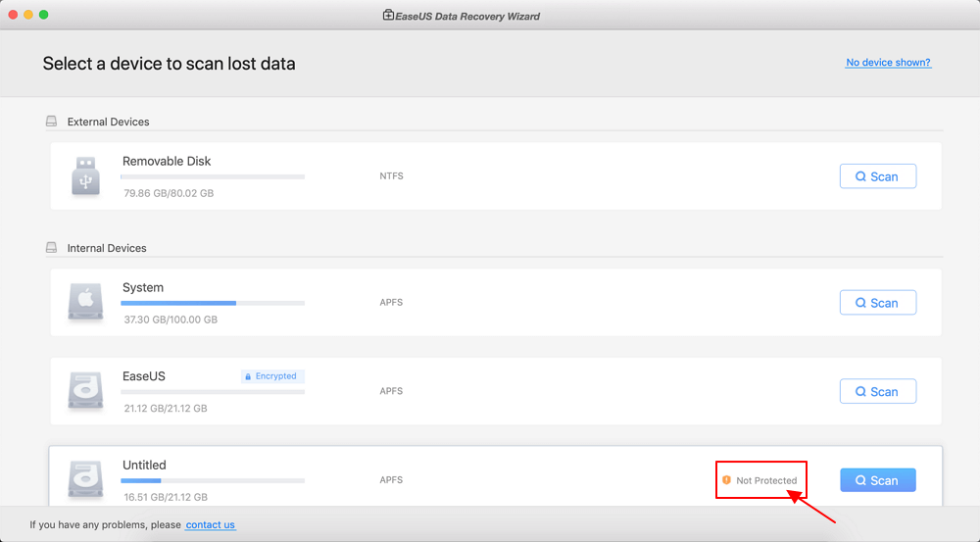Viewport: 980px width, 542px height.
Task: Click the 'External Devices' heading
Action: tap(108, 122)
